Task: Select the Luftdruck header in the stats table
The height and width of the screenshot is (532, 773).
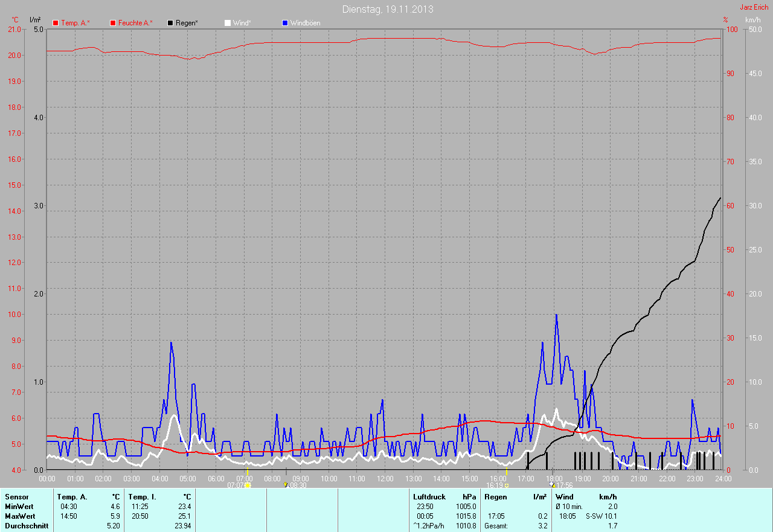Action: [x=429, y=496]
